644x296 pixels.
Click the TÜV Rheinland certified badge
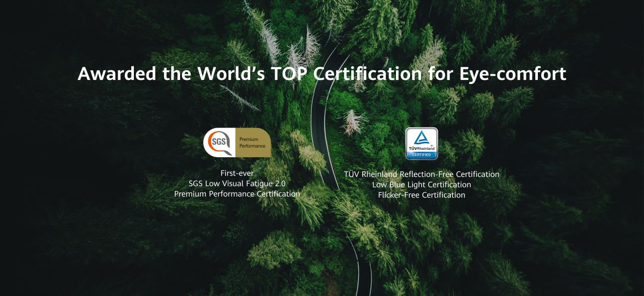point(422,144)
